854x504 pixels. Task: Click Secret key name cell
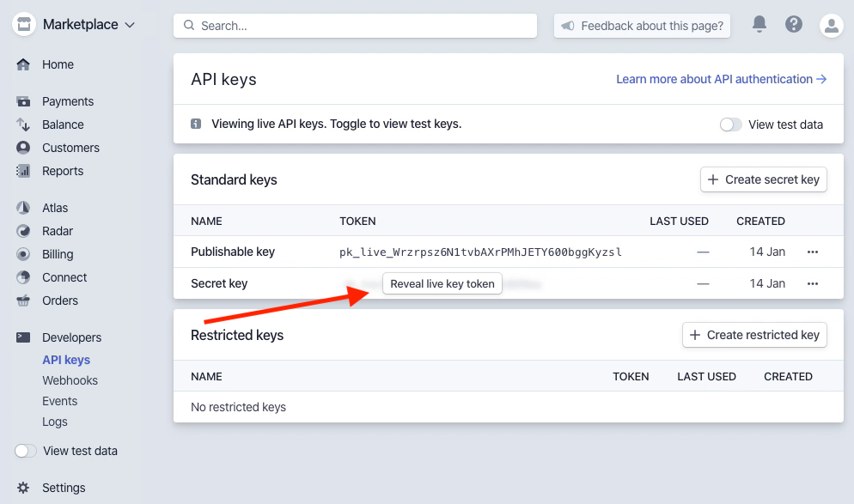pyautogui.click(x=219, y=283)
